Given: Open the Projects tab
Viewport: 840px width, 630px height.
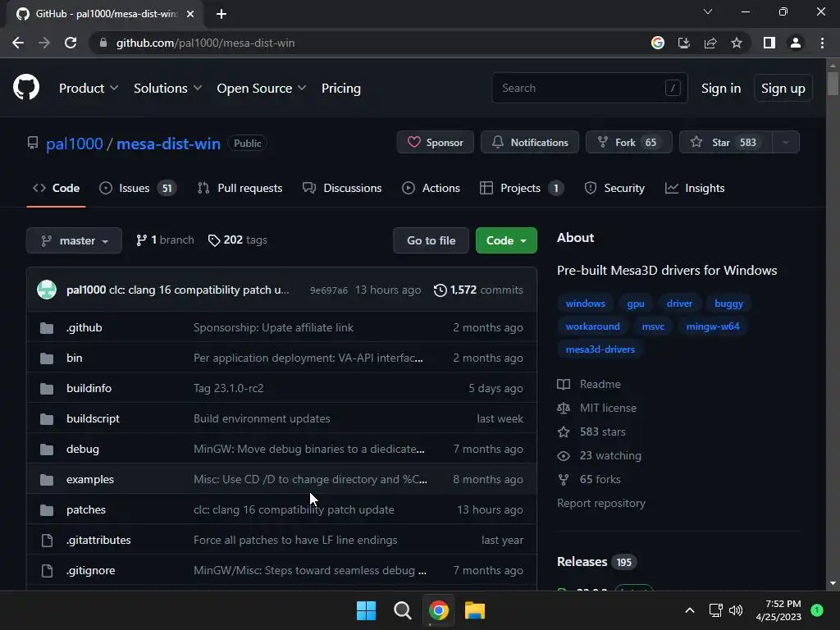Looking at the screenshot, I should 522,188.
